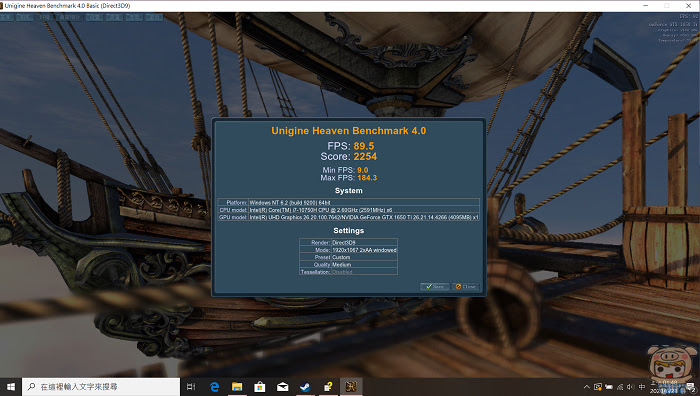The width and height of the screenshot is (700, 396).
Task: Open File Explorer from the taskbar
Action: (237, 387)
